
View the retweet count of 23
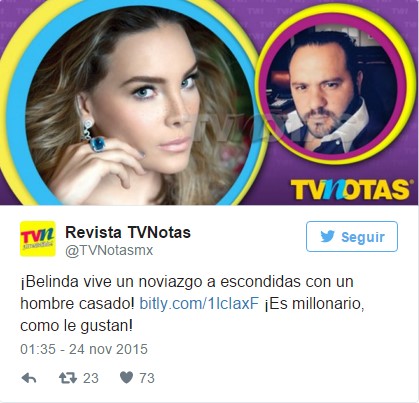click(91, 378)
